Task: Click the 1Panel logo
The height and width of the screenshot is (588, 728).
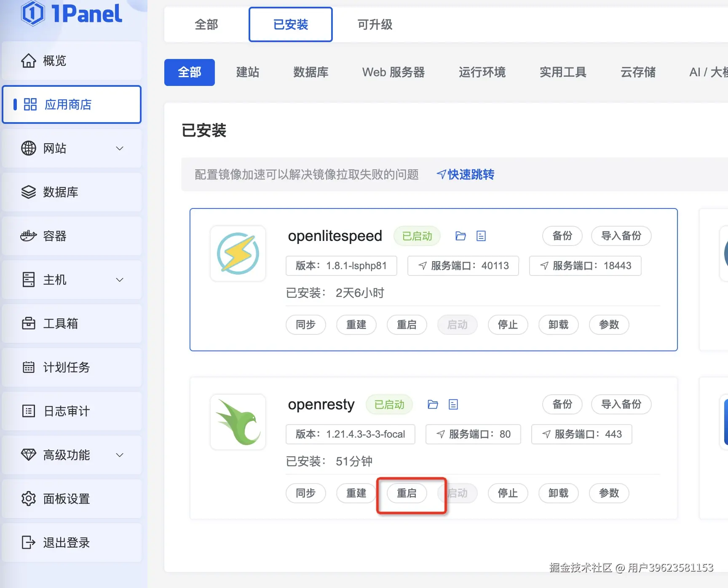Action: coord(72,13)
